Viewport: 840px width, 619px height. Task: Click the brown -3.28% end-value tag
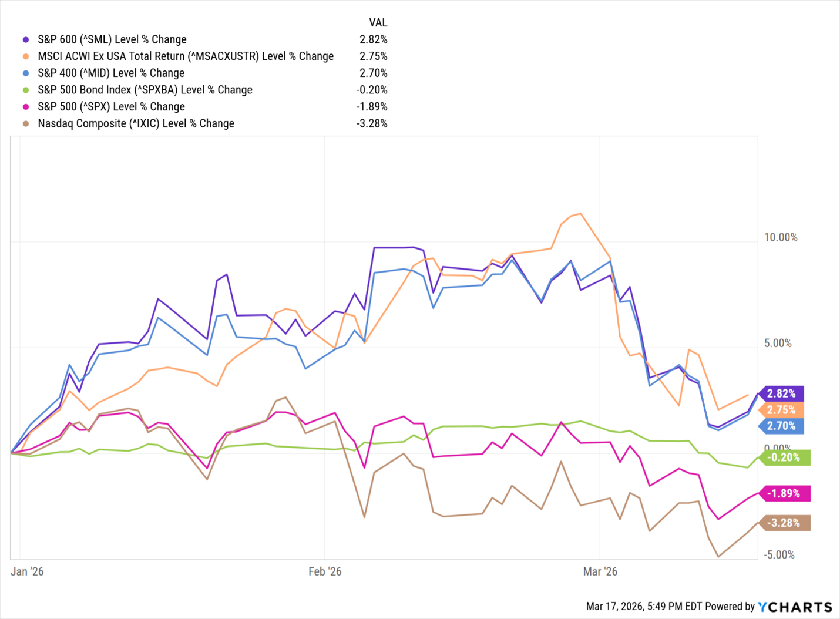point(784,523)
